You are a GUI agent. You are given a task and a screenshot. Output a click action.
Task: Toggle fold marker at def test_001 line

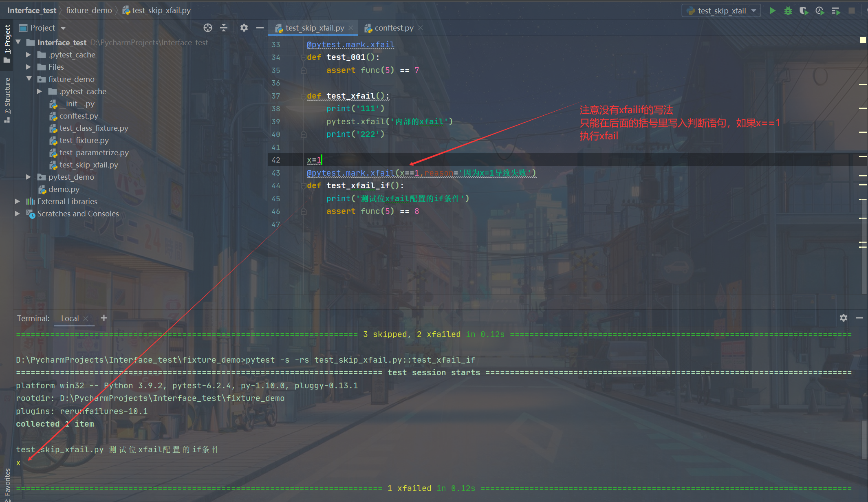pyautogui.click(x=303, y=57)
